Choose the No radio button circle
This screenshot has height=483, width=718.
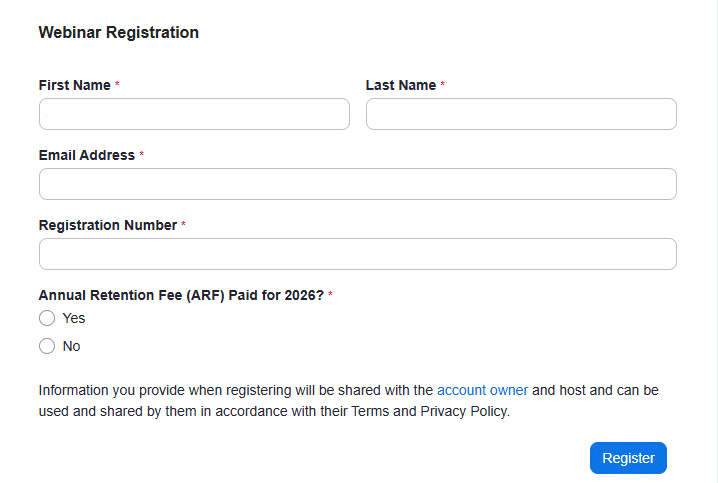click(47, 346)
